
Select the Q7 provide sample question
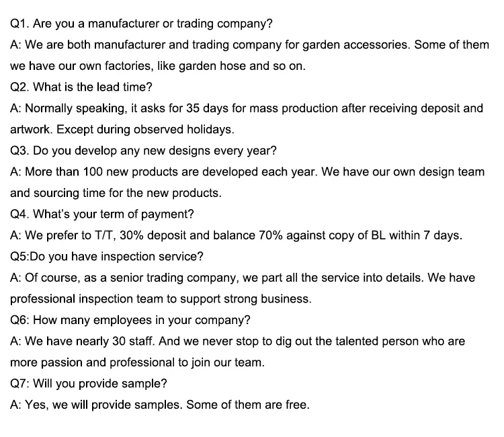(x=89, y=383)
